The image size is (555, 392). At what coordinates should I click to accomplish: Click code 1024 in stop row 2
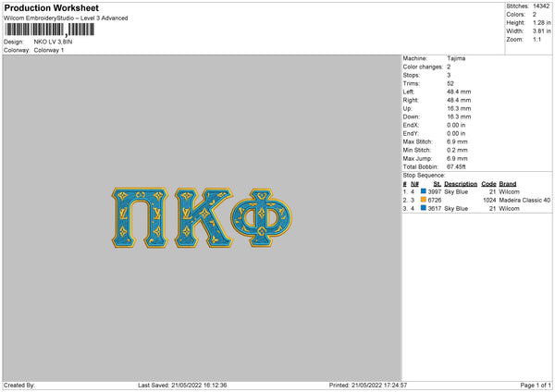489,201
